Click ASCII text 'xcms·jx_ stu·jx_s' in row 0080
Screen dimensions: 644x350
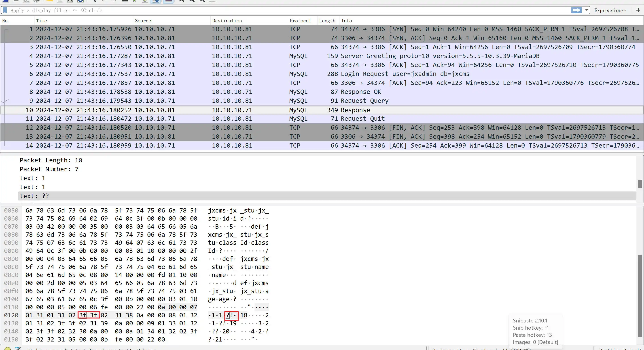click(238, 235)
